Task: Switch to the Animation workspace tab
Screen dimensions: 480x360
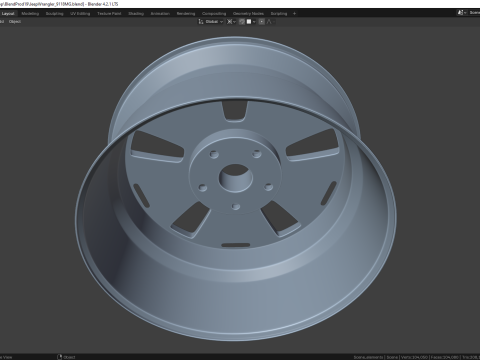Action: [x=160, y=14]
